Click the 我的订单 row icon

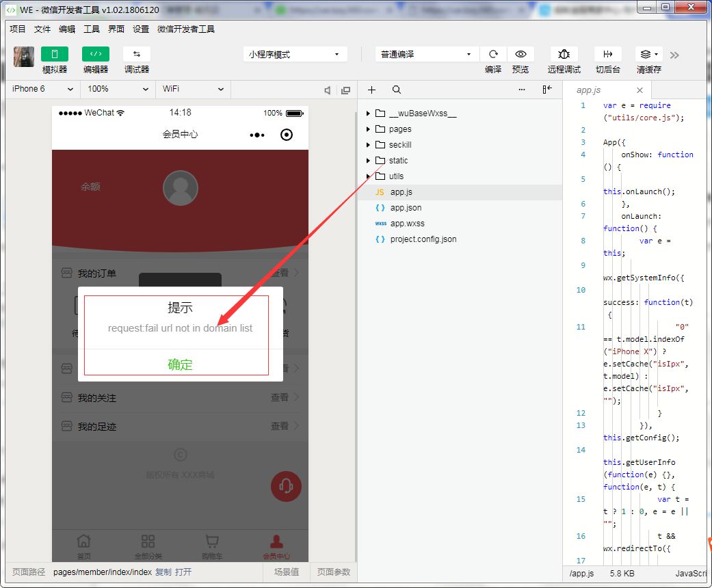tap(67, 273)
